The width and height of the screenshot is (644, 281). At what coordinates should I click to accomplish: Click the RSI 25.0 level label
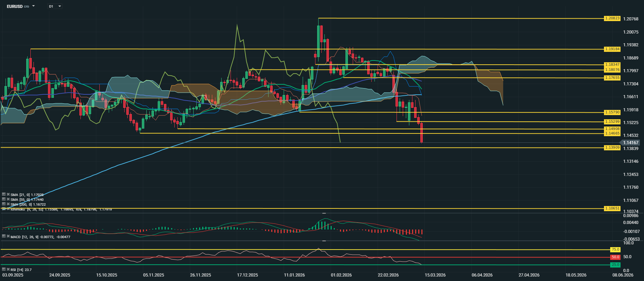point(615,265)
